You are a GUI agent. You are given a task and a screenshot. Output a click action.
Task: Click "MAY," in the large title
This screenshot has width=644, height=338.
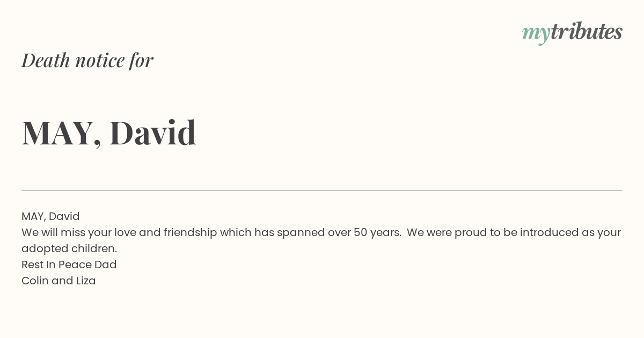click(62, 134)
